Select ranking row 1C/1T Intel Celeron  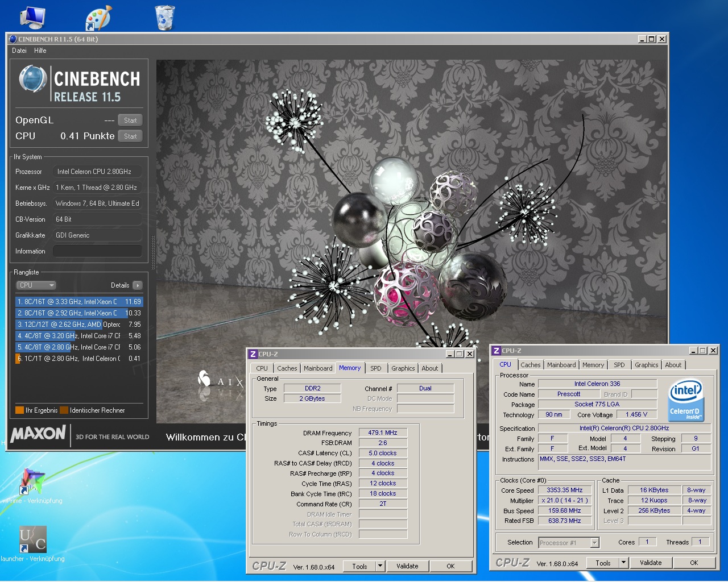point(79,359)
